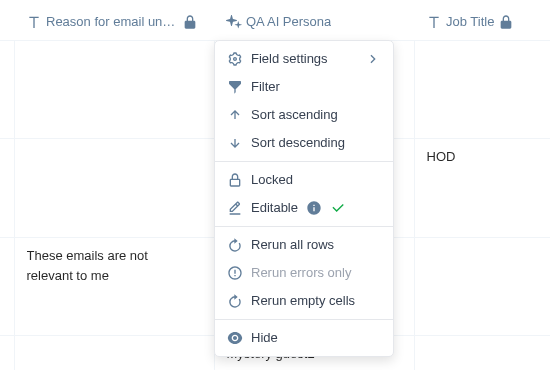Choose Filter from the column menu

[x=304, y=87]
